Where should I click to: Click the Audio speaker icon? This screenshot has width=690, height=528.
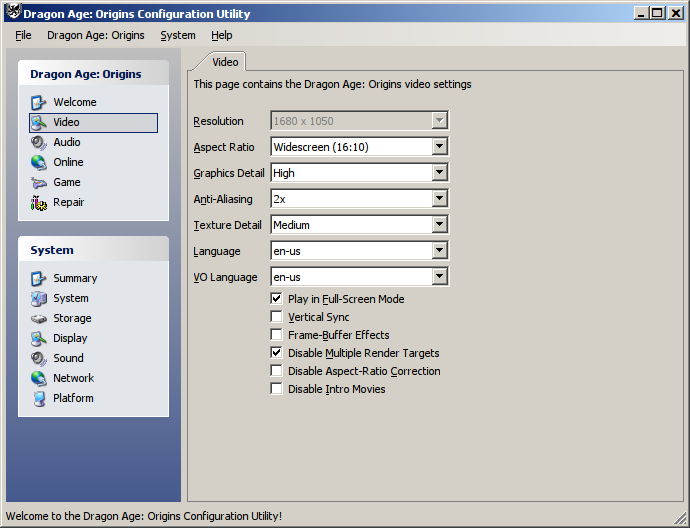[39, 143]
